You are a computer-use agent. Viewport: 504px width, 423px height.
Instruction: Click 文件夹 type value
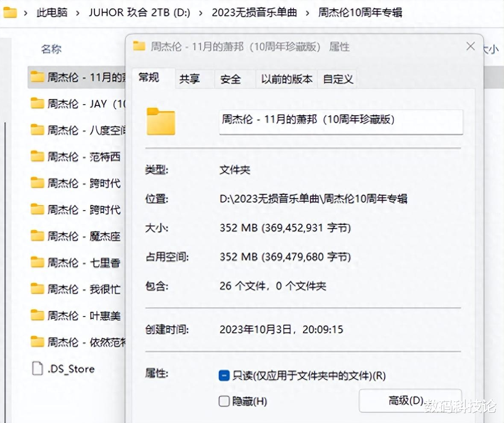pyautogui.click(x=234, y=169)
